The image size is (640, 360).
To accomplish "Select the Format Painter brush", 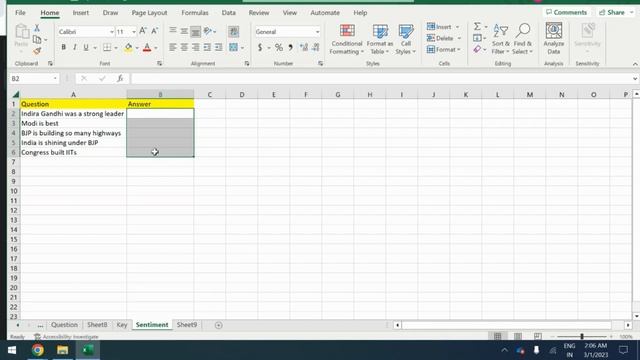I will point(37,51).
